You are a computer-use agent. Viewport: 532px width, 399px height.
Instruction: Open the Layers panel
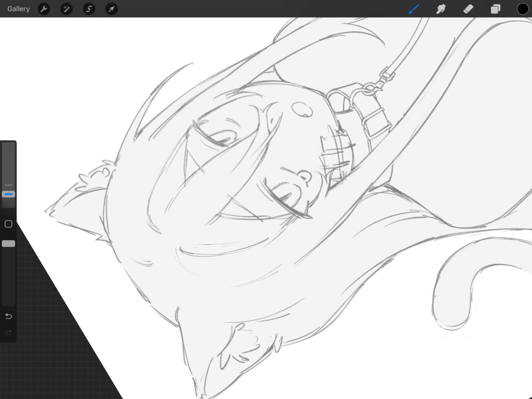tap(495, 9)
